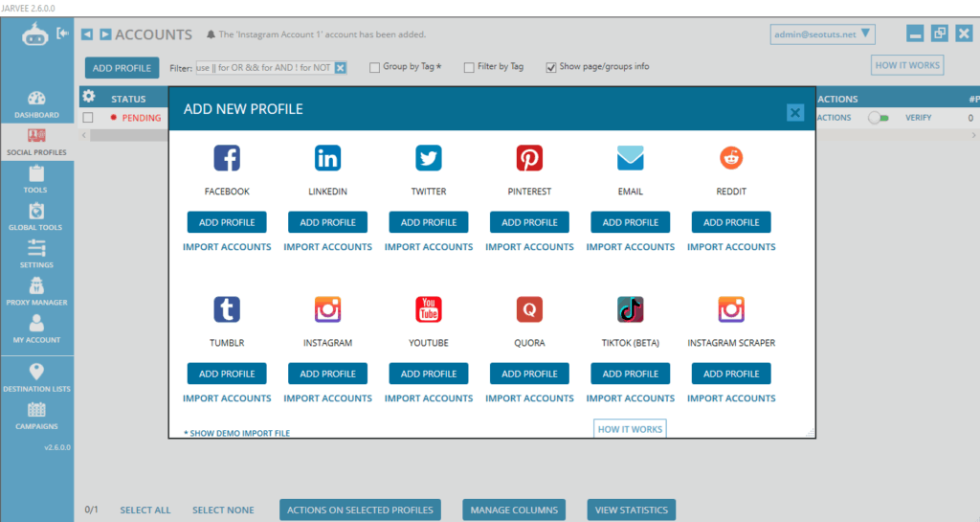Select the TikTok (Beta) icon

tap(630, 309)
